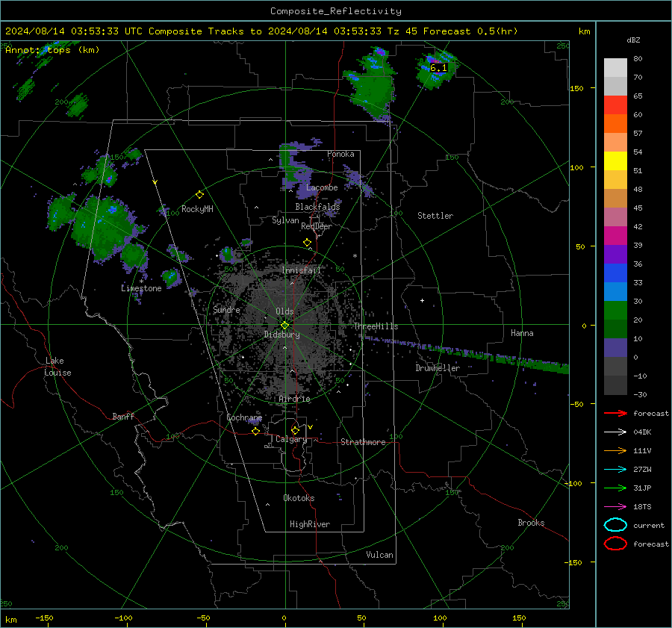Click the dBZ legend heading
This screenshot has width=672, height=628.
pos(633,40)
